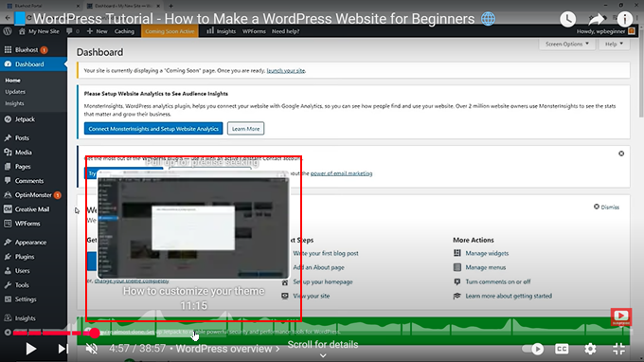
Task: Open Insights under Dashboard submenu
Action: point(14,103)
